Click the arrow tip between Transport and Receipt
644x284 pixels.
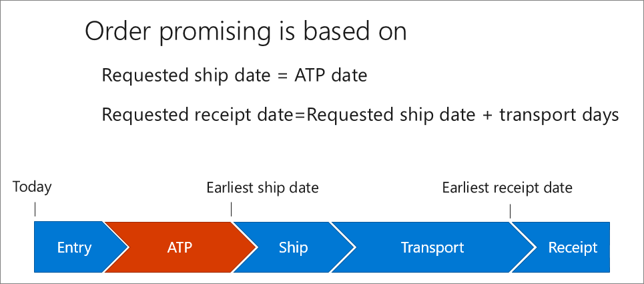tap(534, 247)
